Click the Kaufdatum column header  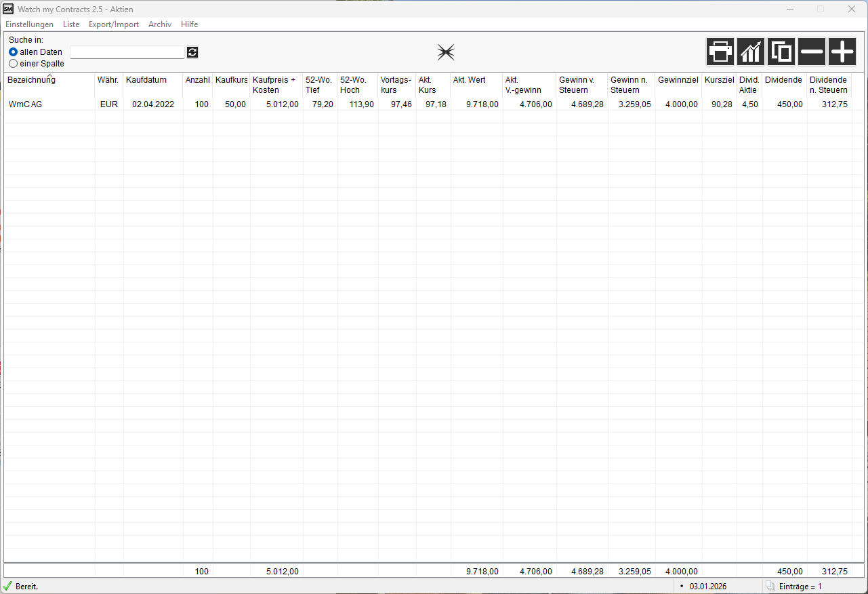(146, 80)
